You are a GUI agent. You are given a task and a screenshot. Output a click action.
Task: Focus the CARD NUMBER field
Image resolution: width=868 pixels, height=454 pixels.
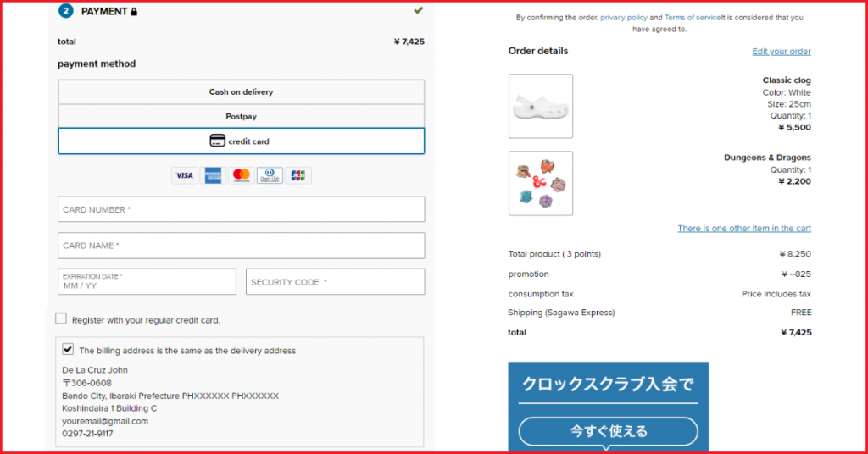(241, 209)
